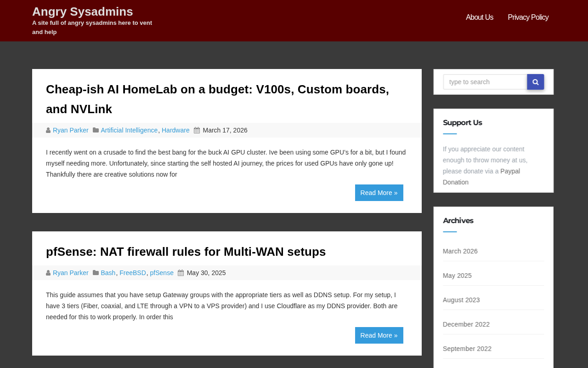Screen dimensions: 588x368
Task: Click the type to search field
Action: pyautogui.click(x=485, y=82)
